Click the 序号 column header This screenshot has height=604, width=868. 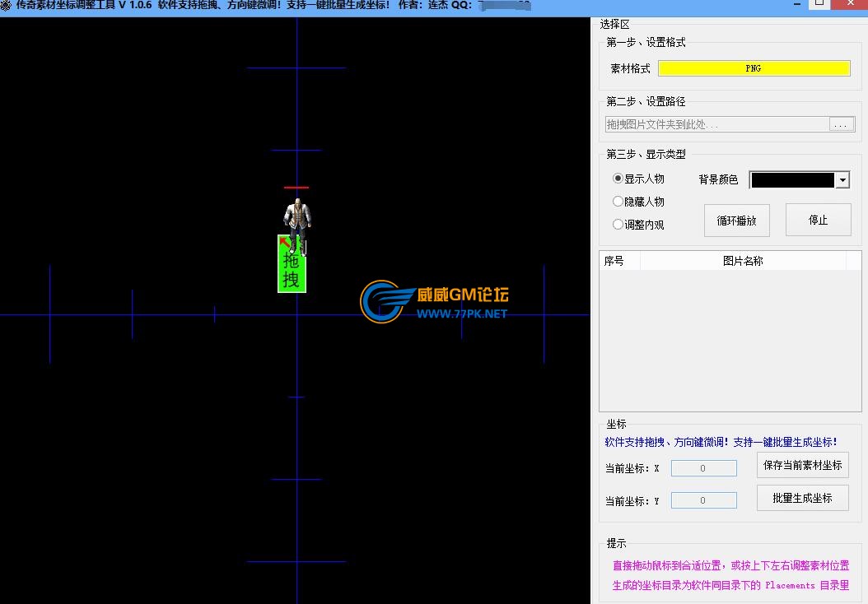[620, 261]
